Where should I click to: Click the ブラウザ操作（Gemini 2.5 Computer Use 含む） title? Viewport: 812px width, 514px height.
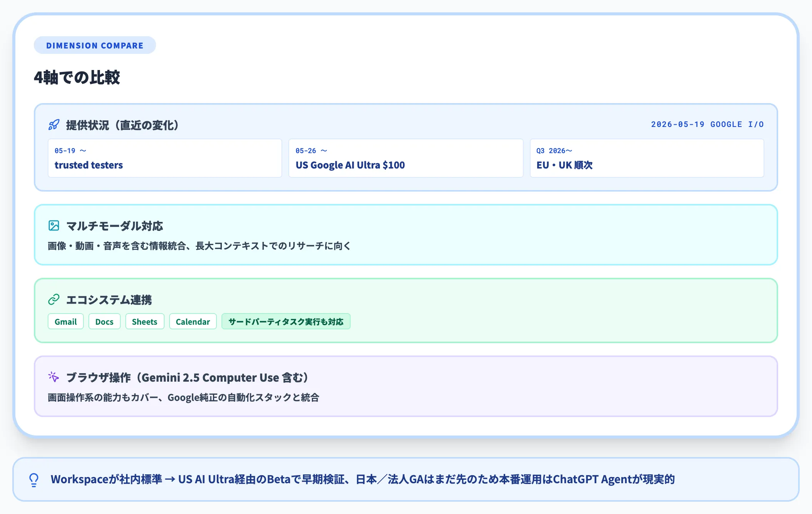pos(187,377)
